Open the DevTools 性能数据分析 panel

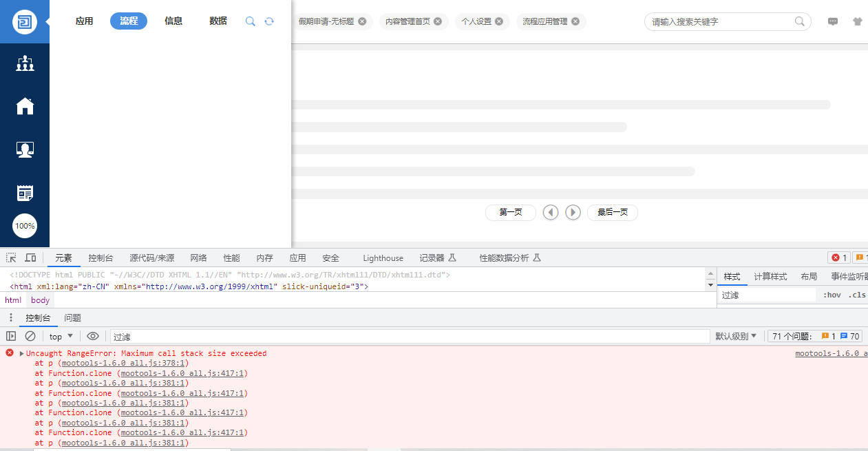510,258
